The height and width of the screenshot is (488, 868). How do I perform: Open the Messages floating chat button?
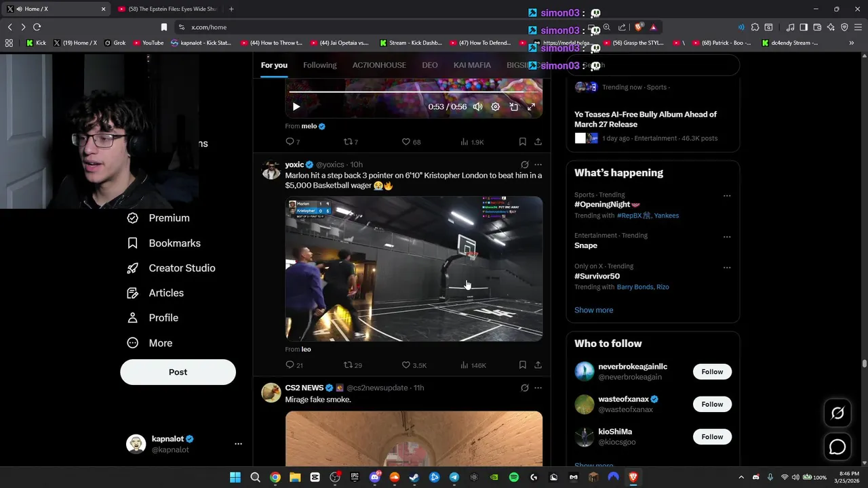[x=837, y=447]
